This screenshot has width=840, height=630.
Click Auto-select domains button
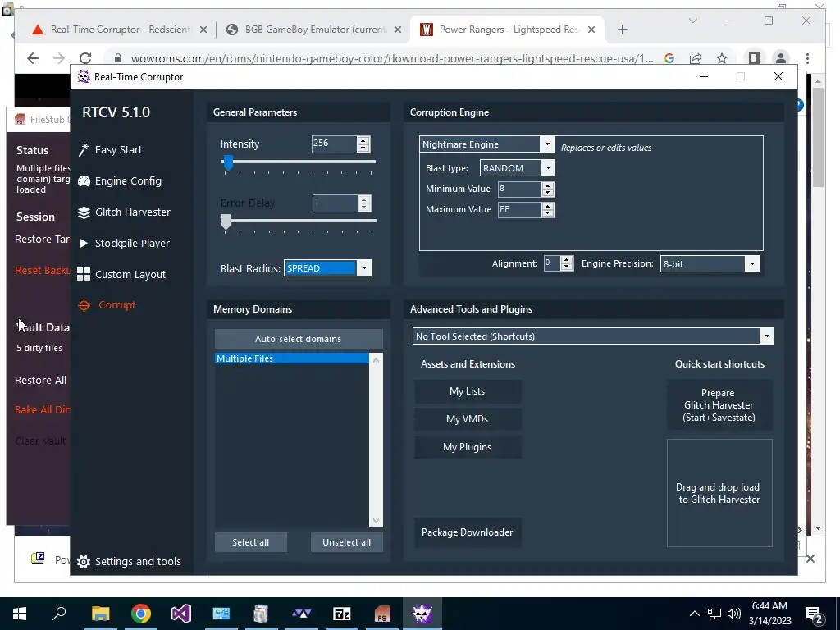tap(299, 339)
